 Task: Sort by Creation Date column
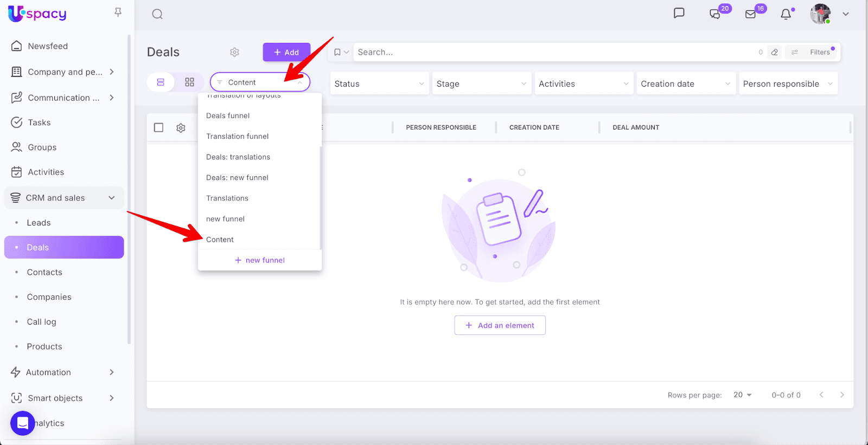point(534,127)
